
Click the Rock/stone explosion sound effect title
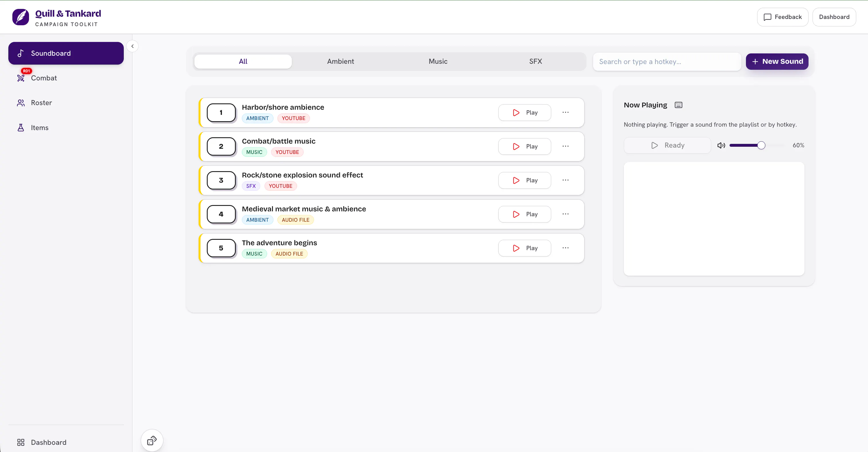pyautogui.click(x=302, y=175)
